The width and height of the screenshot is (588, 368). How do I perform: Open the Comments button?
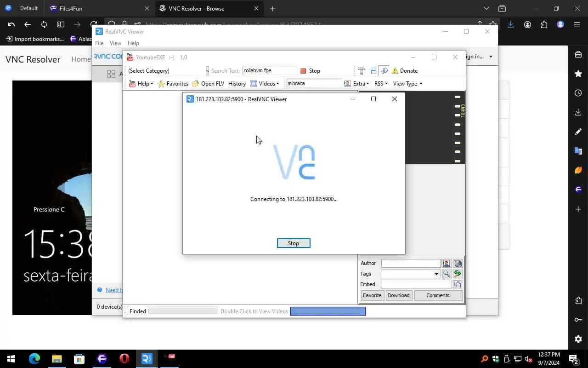[438, 295]
